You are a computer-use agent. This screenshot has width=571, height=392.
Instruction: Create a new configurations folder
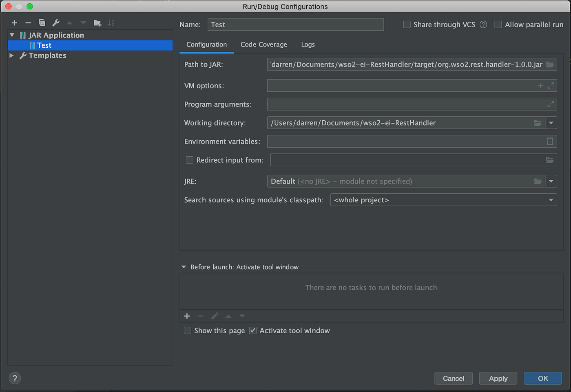tap(97, 23)
